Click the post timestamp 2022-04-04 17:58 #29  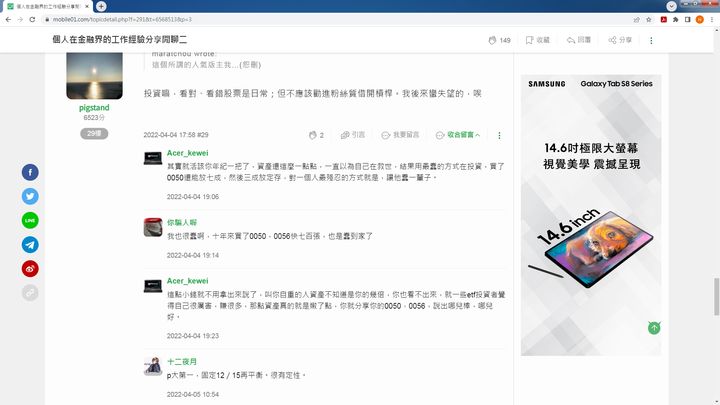pos(176,135)
